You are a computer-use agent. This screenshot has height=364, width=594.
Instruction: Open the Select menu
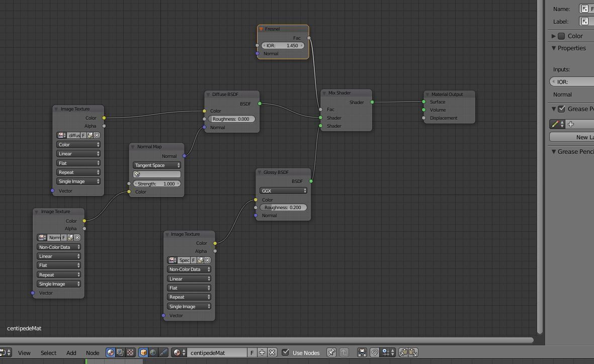coord(48,352)
